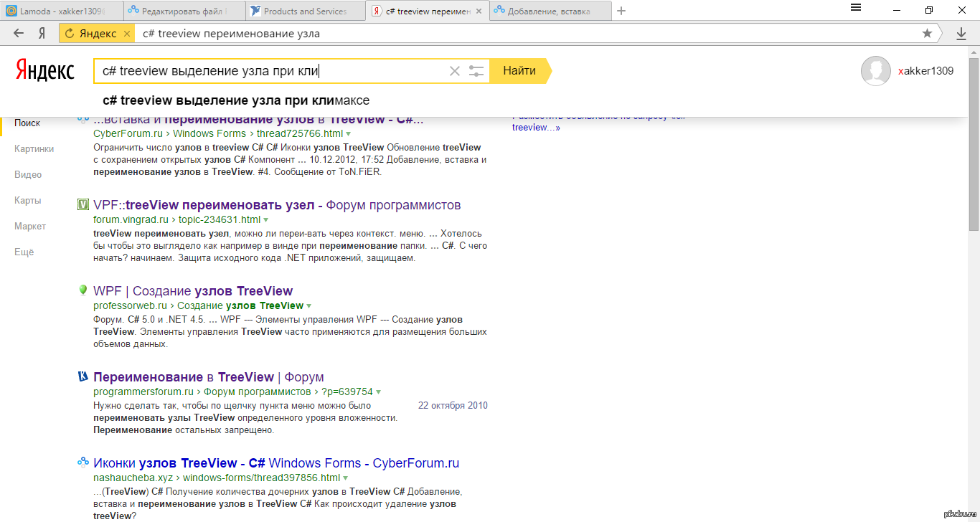The width and height of the screenshot is (980, 522).
Task: Click the page vertical scrollbar thumb
Action: [974, 143]
